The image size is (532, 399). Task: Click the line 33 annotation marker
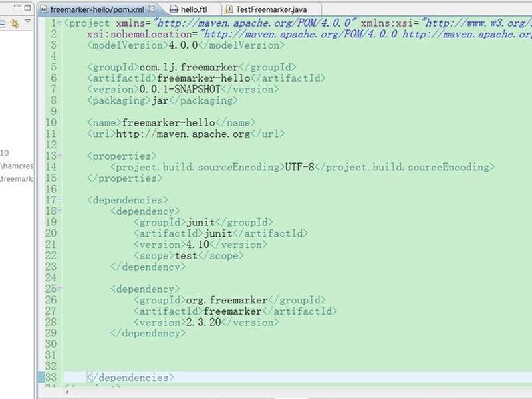click(41, 377)
